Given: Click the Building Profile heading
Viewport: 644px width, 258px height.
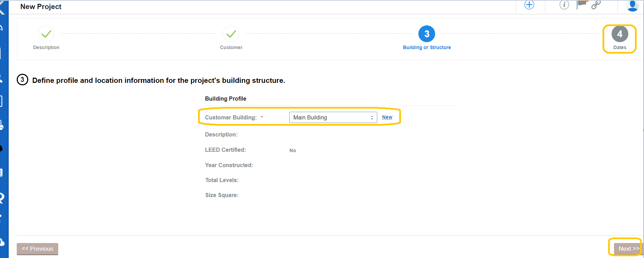Looking at the screenshot, I should pos(226,99).
